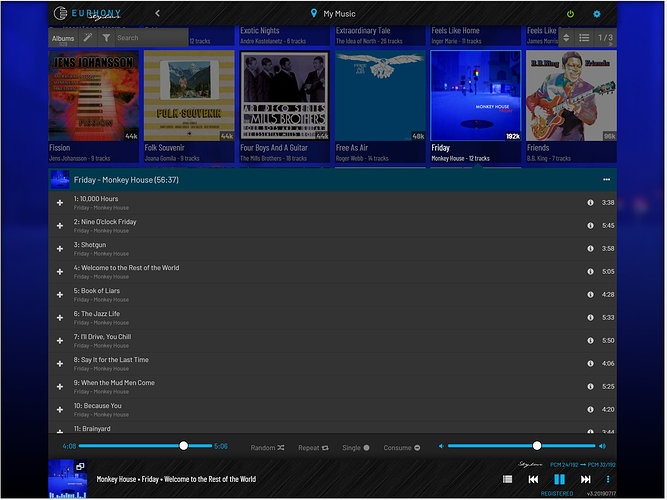This screenshot has height=500, width=667.
Task: Click the back arrow in the header
Action: tap(157, 13)
